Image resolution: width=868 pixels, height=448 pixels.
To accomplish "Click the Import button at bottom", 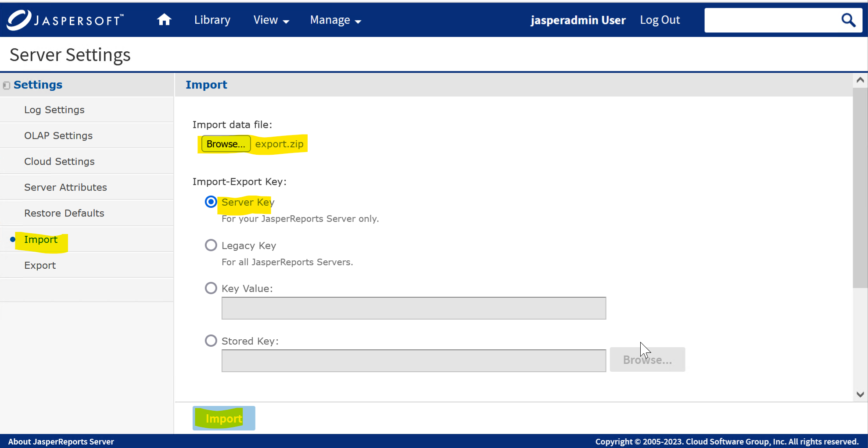I will [224, 418].
